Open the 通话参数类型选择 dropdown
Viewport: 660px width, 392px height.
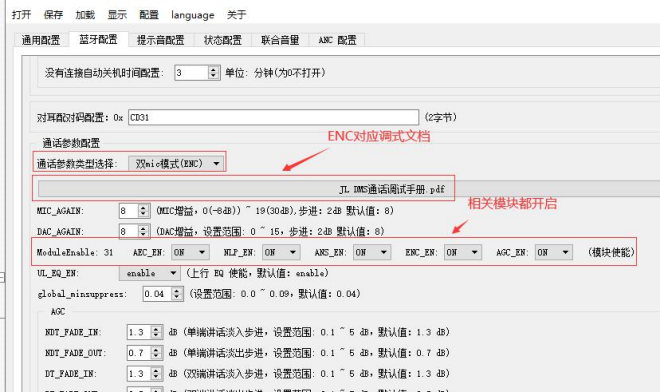pyautogui.click(x=177, y=163)
